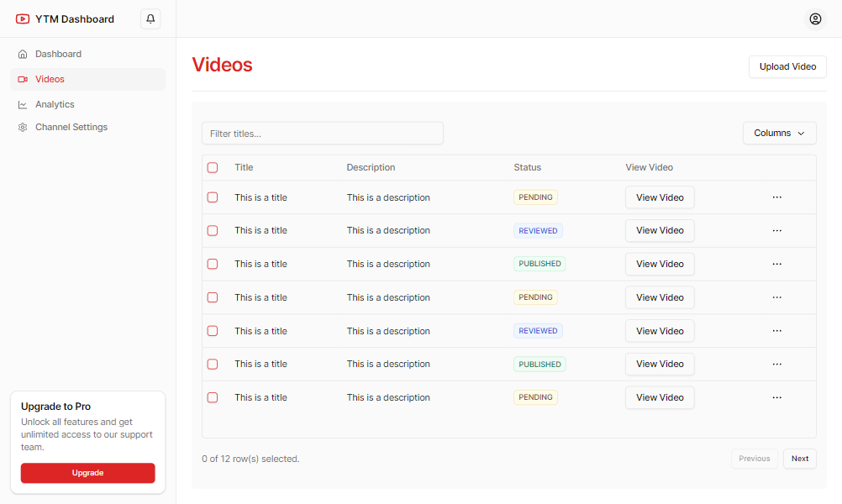
Task: Click the YTM Dashboard logo icon
Action: tap(23, 18)
